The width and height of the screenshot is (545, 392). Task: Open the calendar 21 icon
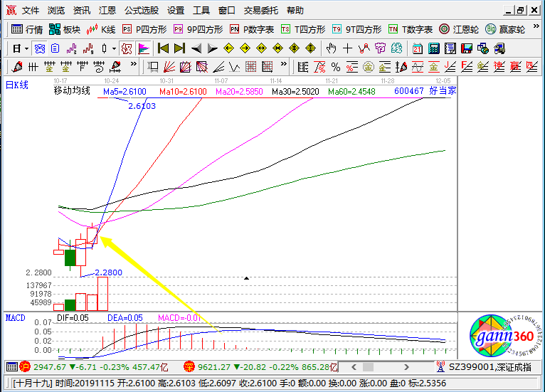tap(418, 48)
